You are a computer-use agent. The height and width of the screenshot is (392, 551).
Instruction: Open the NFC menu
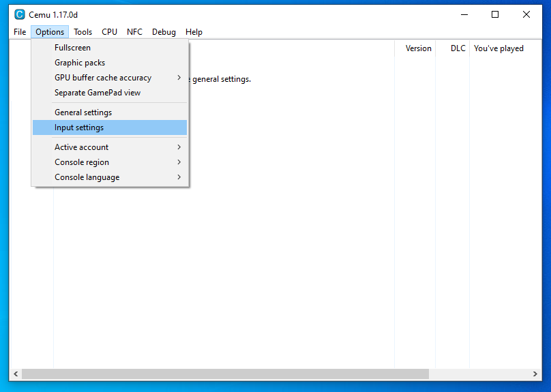point(134,32)
